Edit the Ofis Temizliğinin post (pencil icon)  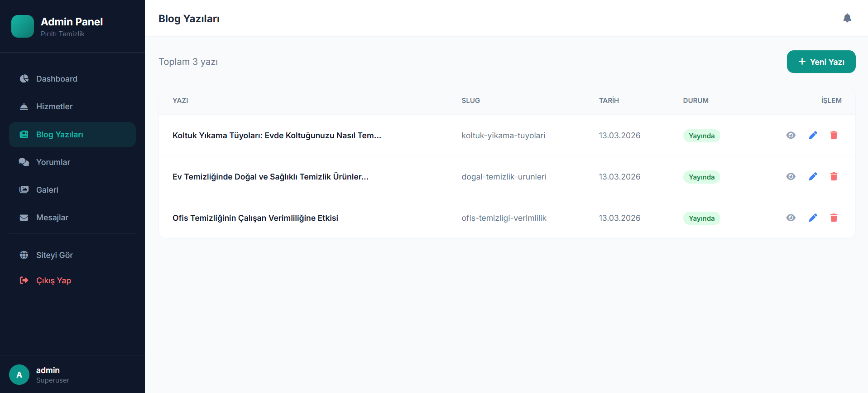point(813,218)
